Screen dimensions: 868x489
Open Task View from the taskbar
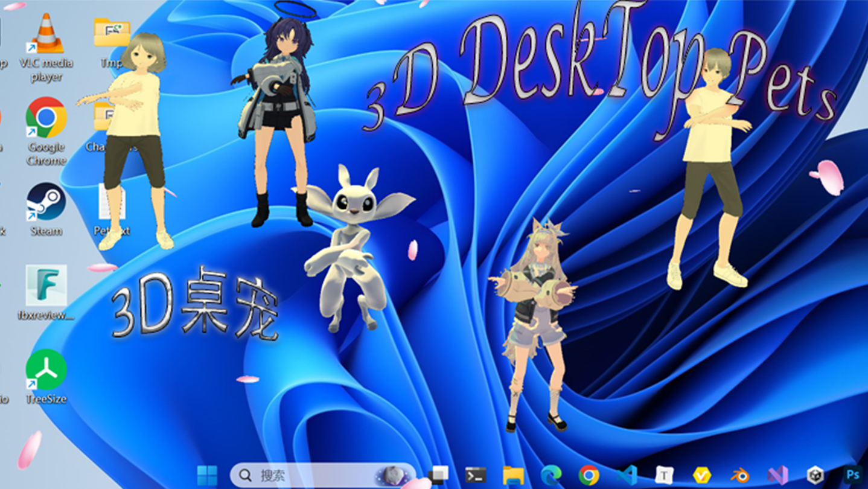click(438, 476)
